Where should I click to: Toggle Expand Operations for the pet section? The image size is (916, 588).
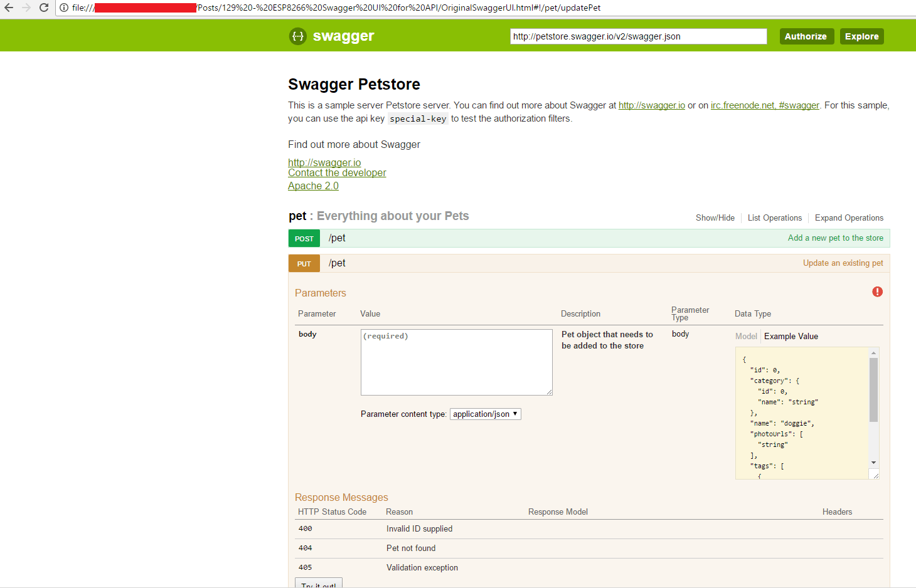pos(849,218)
